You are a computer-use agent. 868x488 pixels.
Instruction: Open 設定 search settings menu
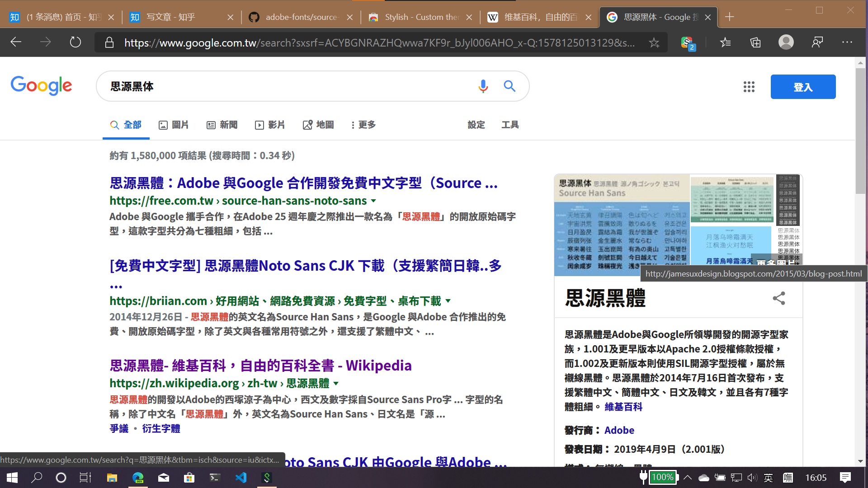pyautogui.click(x=476, y=125)
